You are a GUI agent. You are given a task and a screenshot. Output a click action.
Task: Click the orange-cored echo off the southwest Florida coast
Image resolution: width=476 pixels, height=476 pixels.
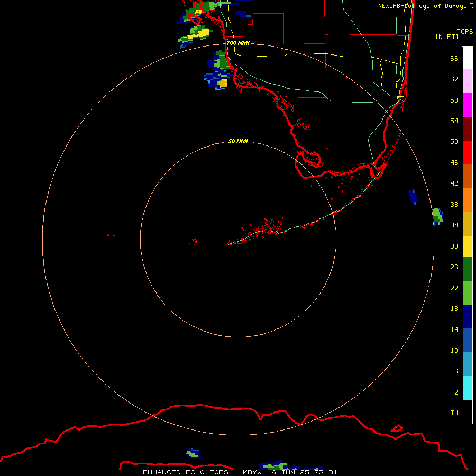coord(218,79)
